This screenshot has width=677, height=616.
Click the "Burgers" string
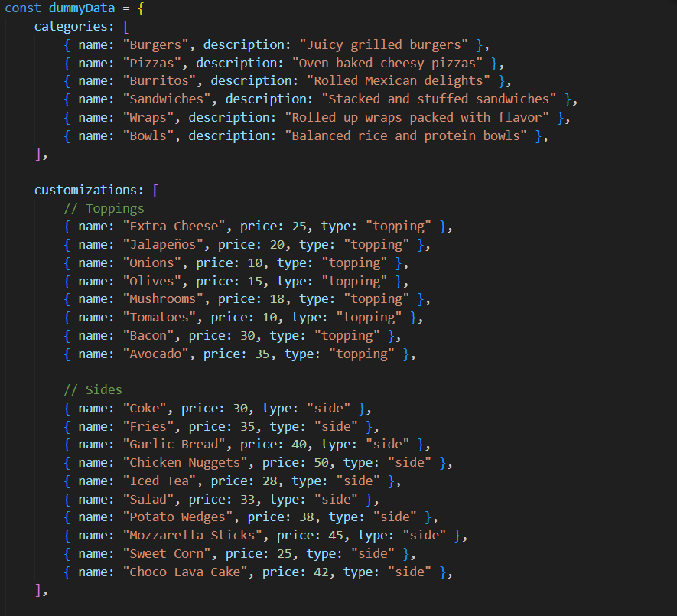(155, 45)
